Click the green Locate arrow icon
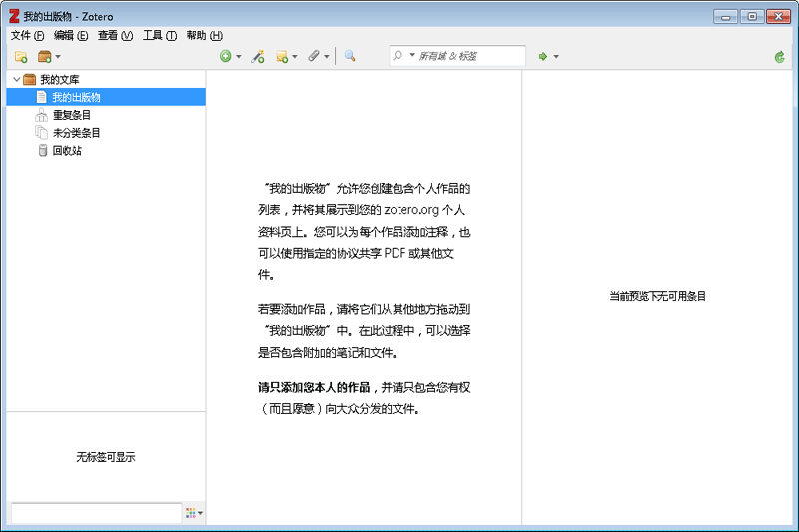This screenshot has width=799, height=532. 543,57
